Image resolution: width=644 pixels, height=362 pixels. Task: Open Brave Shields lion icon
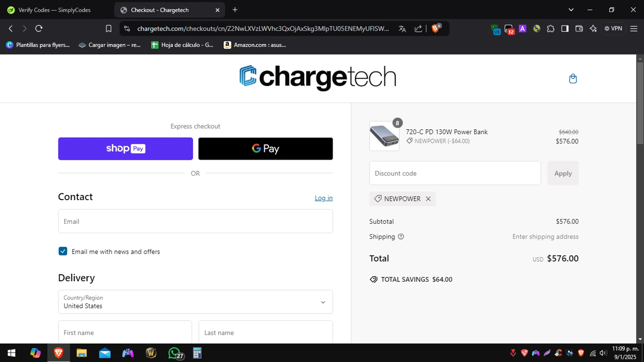436,28
